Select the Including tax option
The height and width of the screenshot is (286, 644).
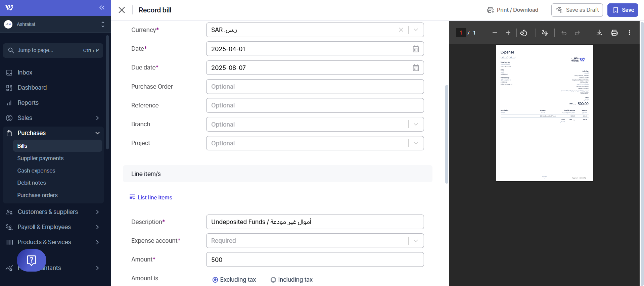[x=273, y=280]
